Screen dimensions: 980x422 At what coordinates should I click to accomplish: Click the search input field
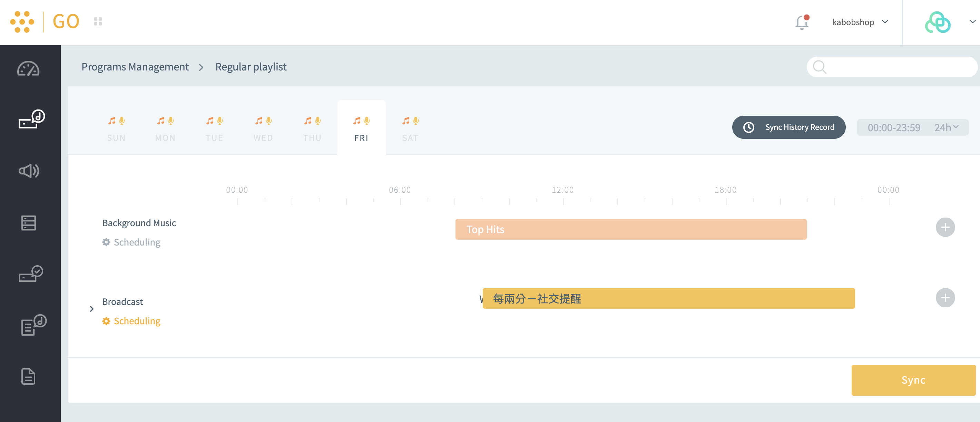[x=898, y=67]
